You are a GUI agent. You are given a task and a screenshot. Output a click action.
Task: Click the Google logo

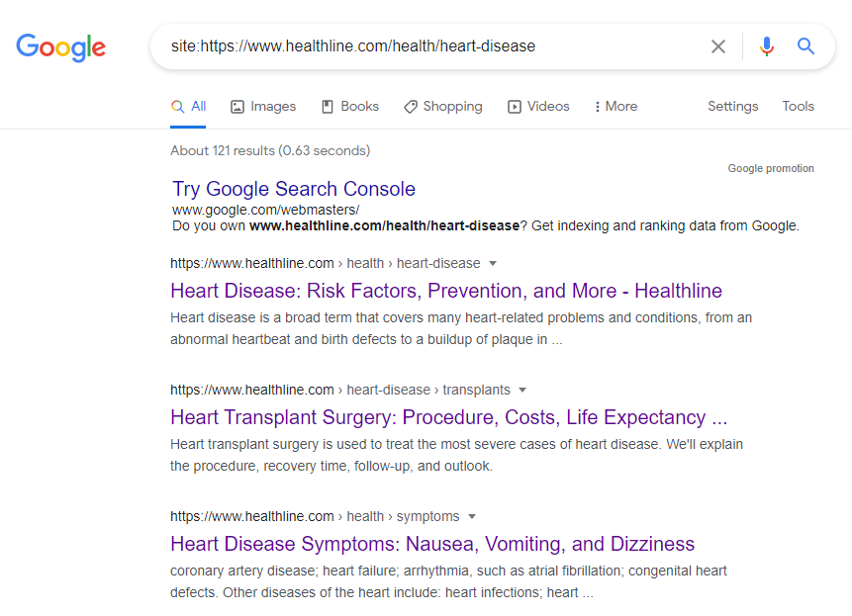click(x=61, y=46)
